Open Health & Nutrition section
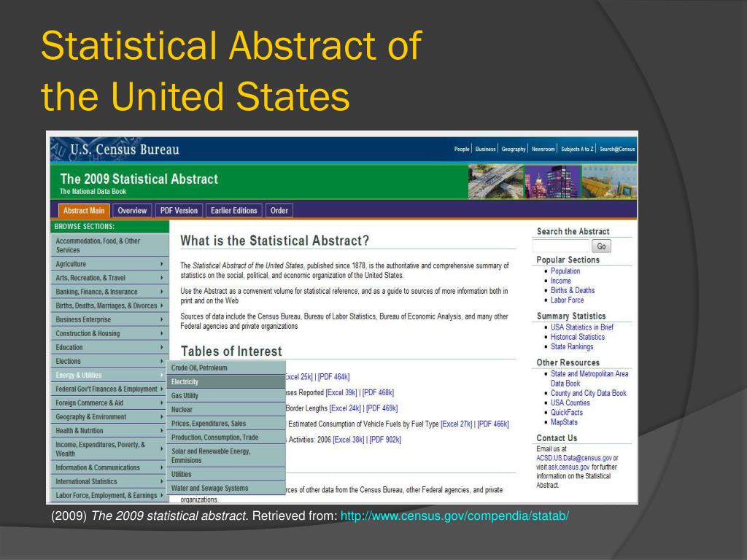Image resolution: width=747 pixels, height=560 pixels. click(x=109, y=430)
